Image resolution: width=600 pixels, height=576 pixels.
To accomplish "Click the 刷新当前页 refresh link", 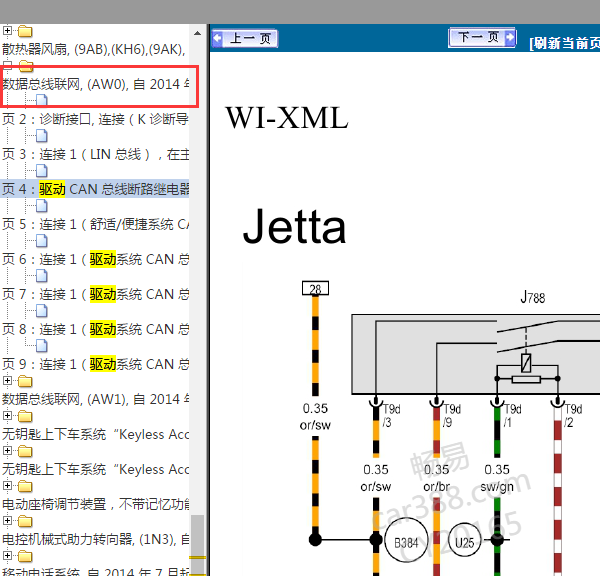I will pyautogui.click(x=565, y=43).
